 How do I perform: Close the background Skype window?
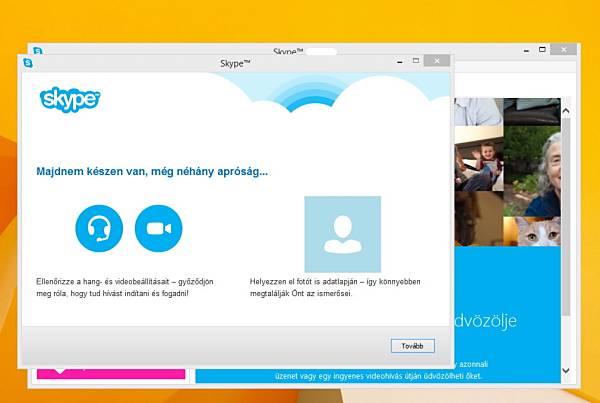click(564, 49)
